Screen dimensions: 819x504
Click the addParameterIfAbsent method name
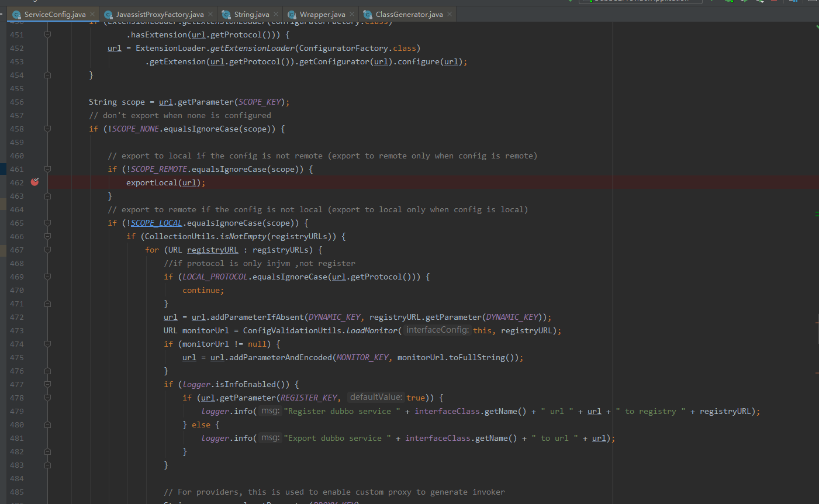coord(257,317)
